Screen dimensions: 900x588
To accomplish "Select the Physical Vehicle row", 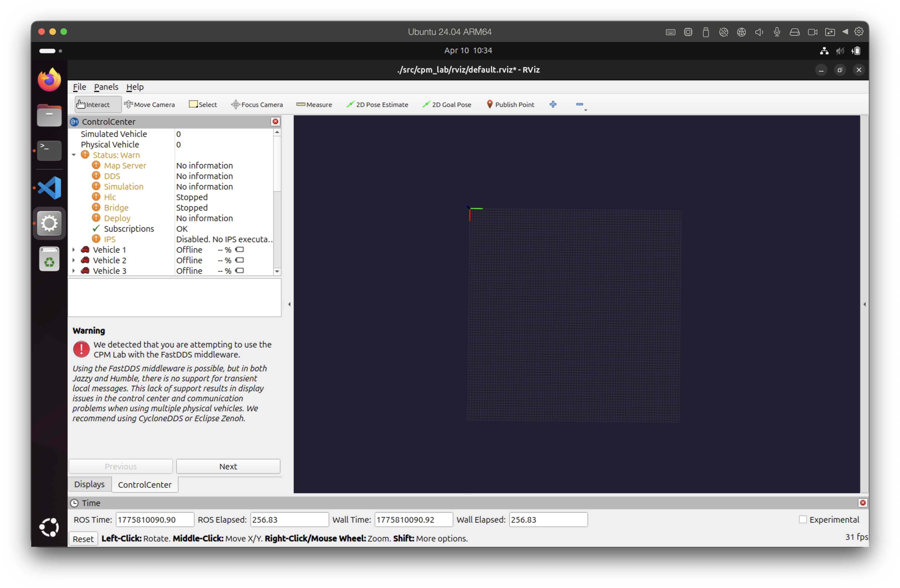I will click(171, 144).
